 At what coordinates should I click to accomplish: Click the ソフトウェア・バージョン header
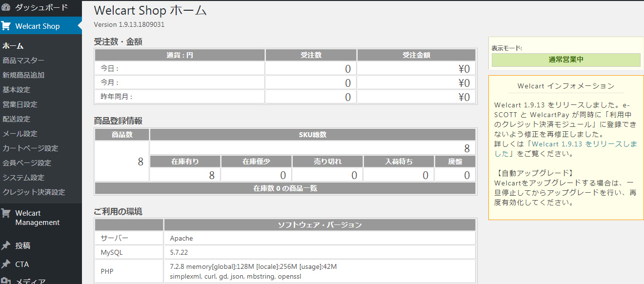click(320, 225)
